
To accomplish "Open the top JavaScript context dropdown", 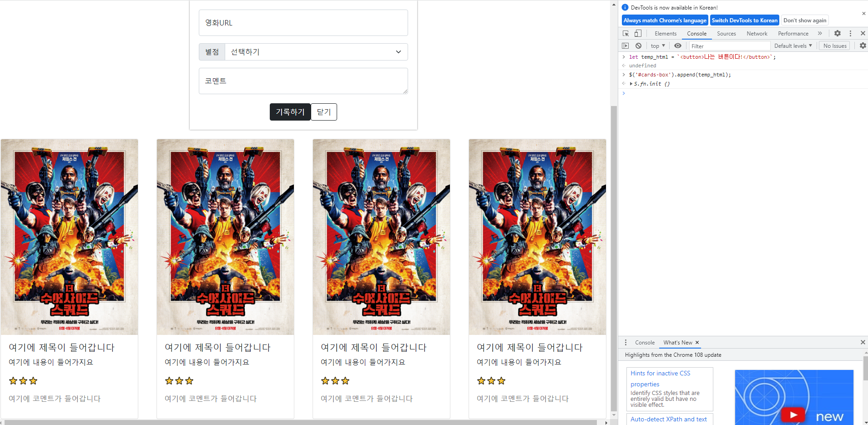I will [658, 46].
